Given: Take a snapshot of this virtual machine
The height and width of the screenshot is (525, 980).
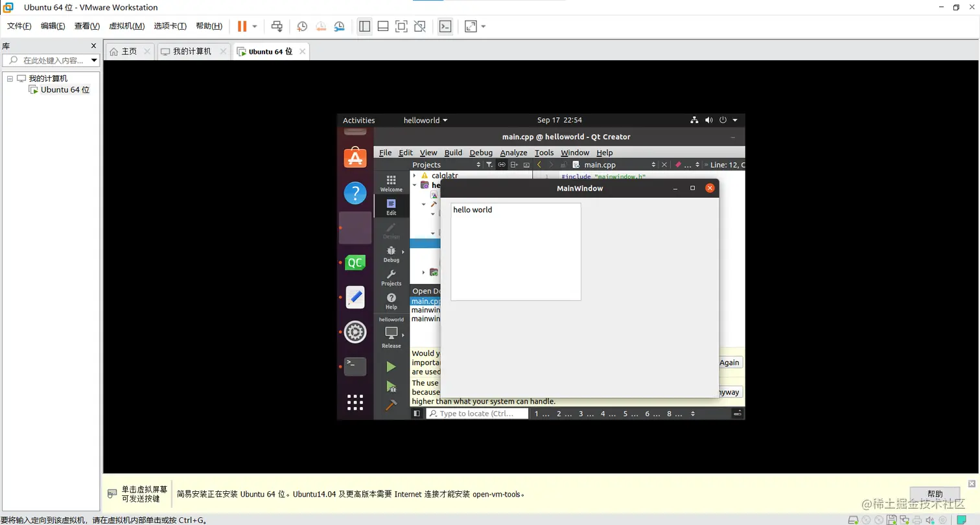Looking at the screenshot, I should (x=302, y=27).
